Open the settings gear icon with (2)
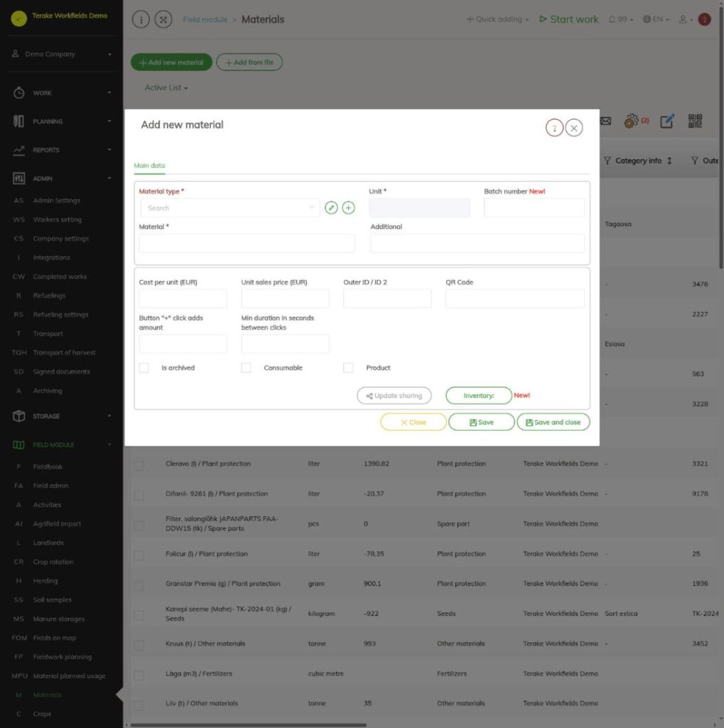This screenshot has width=724, height=728. tap(631, 121)
